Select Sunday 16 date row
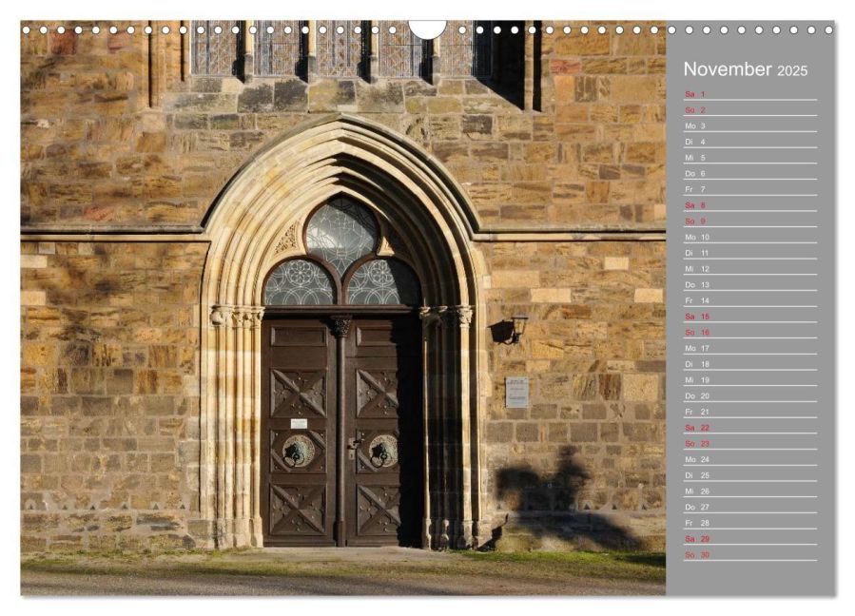 749,333
